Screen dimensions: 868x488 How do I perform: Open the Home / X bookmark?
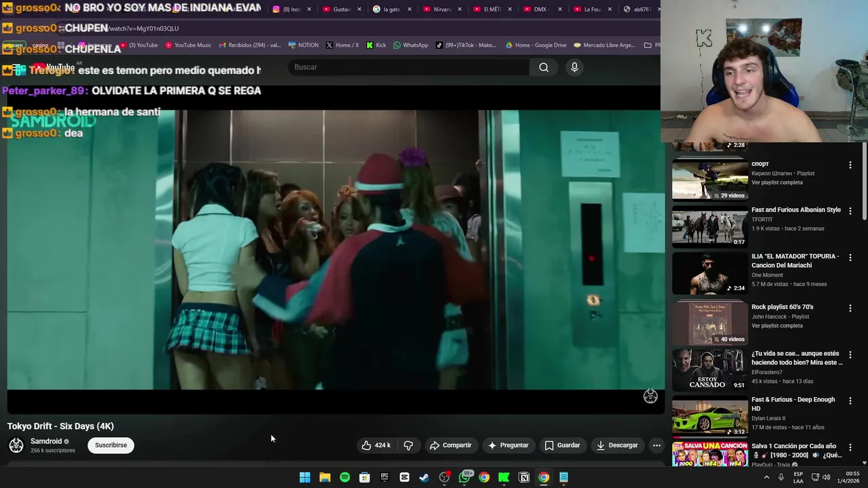[x=342, y=45]
